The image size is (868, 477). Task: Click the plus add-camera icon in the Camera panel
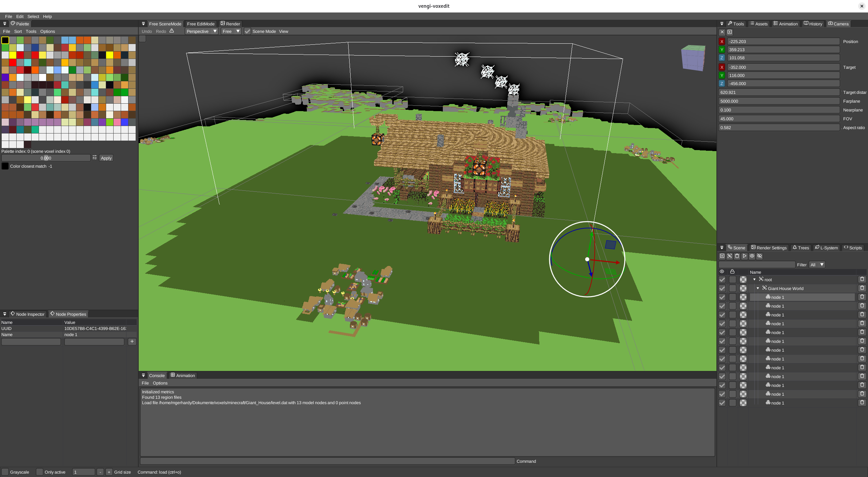point(730,32)
